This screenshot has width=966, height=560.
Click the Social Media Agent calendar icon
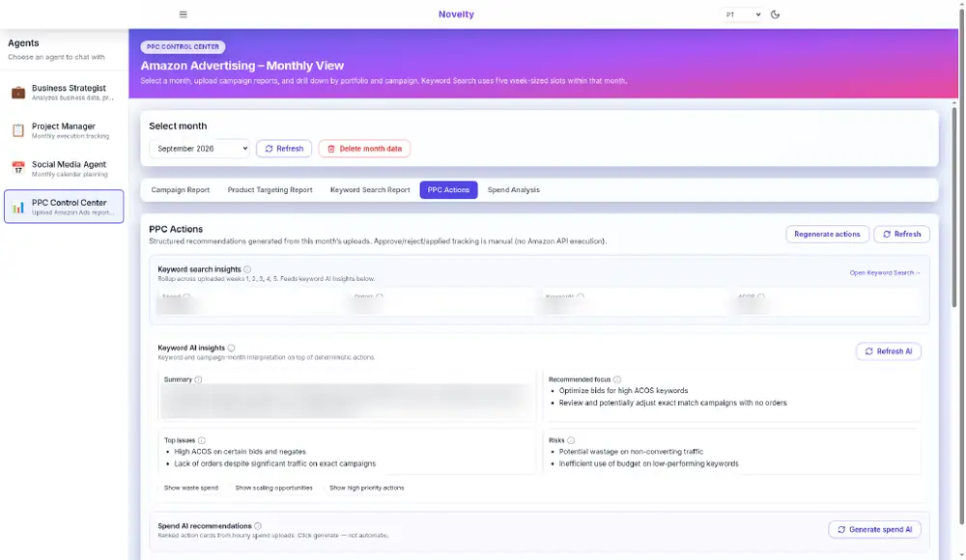[x=18, y=168]
